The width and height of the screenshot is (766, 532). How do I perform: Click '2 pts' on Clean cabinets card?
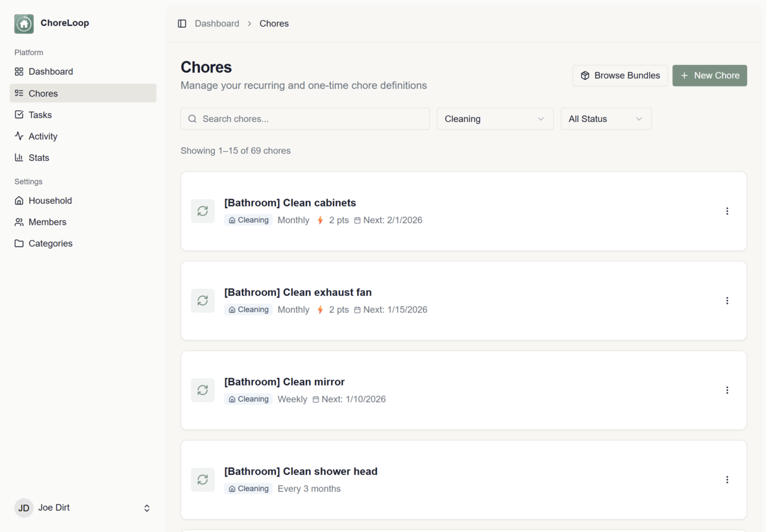click(x=339, y=220)
